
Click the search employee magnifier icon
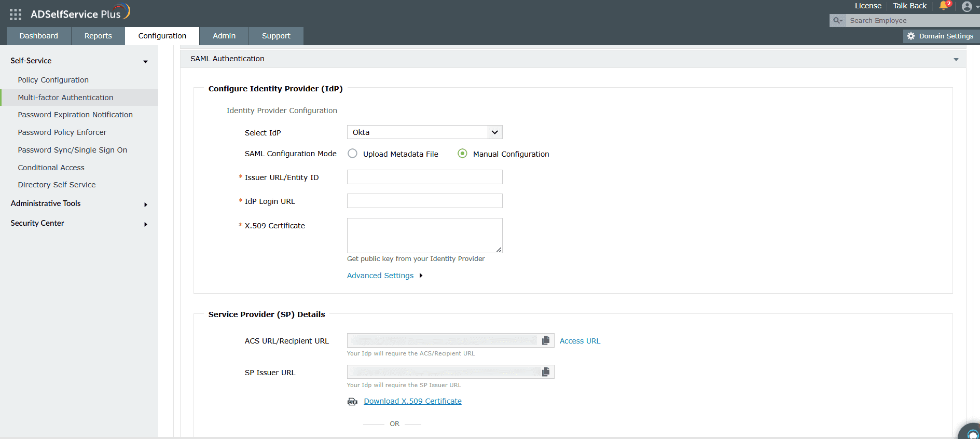click(837, 20)
